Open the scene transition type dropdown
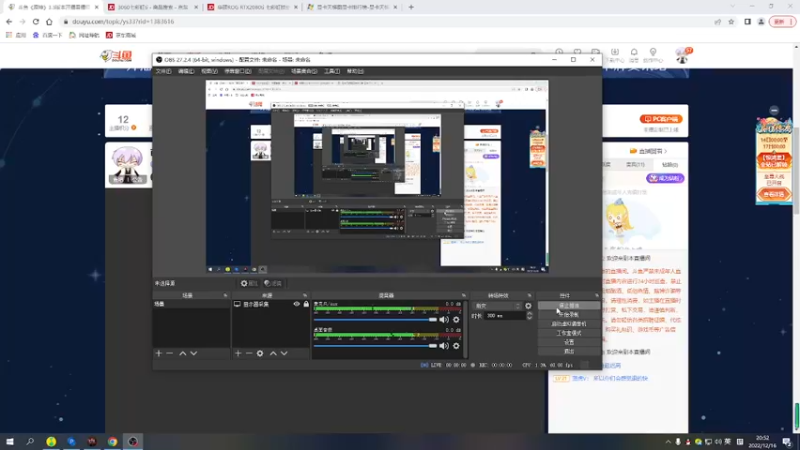The width and height of the screenshot is (800, 450). 497,306
